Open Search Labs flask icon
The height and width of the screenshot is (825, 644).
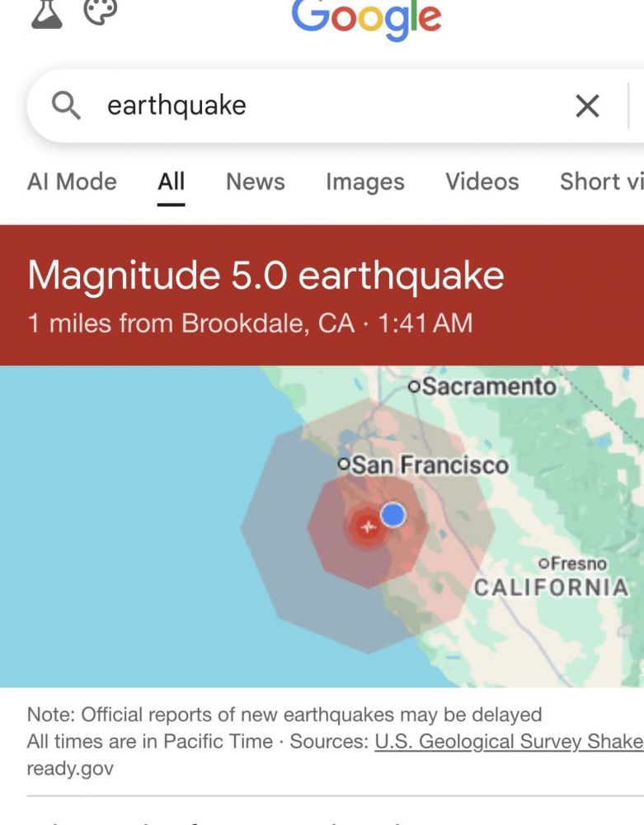coord(46,12)
